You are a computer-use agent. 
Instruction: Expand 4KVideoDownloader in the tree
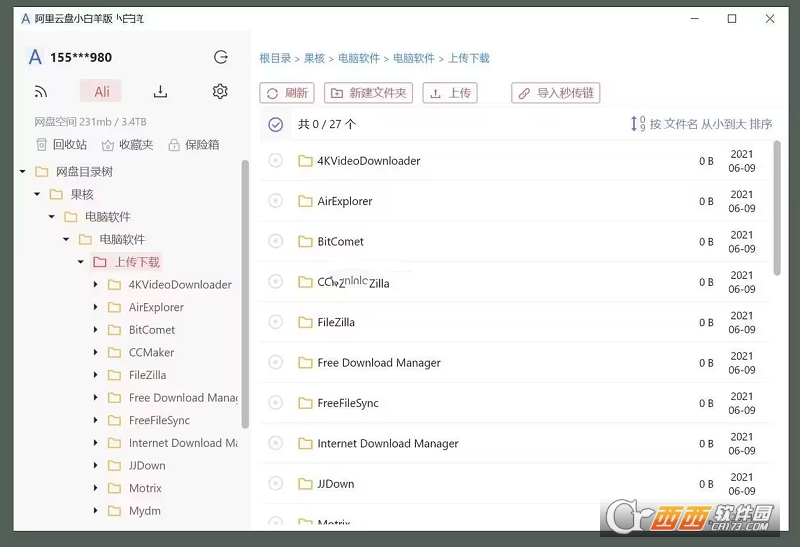pos(95,284)
